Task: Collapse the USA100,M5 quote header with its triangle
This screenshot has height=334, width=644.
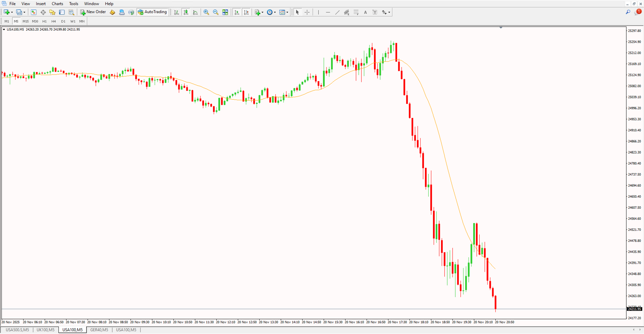Action: pos(3,29)
